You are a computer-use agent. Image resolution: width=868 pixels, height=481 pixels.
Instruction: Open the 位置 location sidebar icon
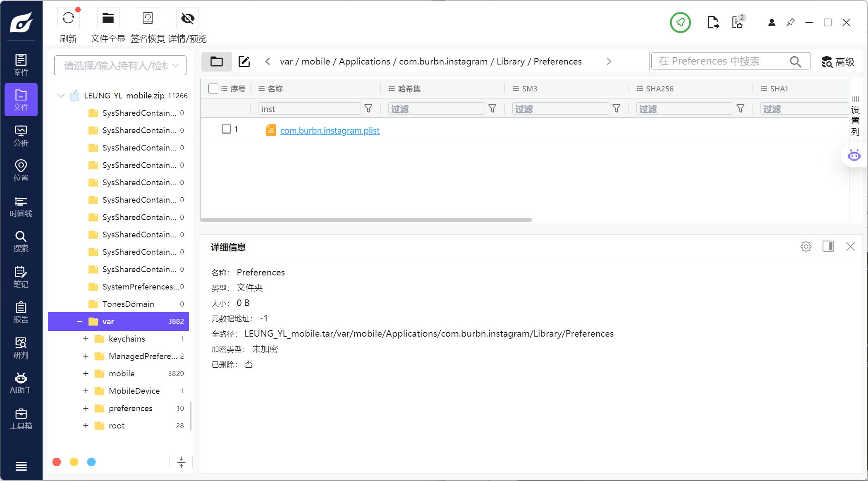tap(21, 171)
